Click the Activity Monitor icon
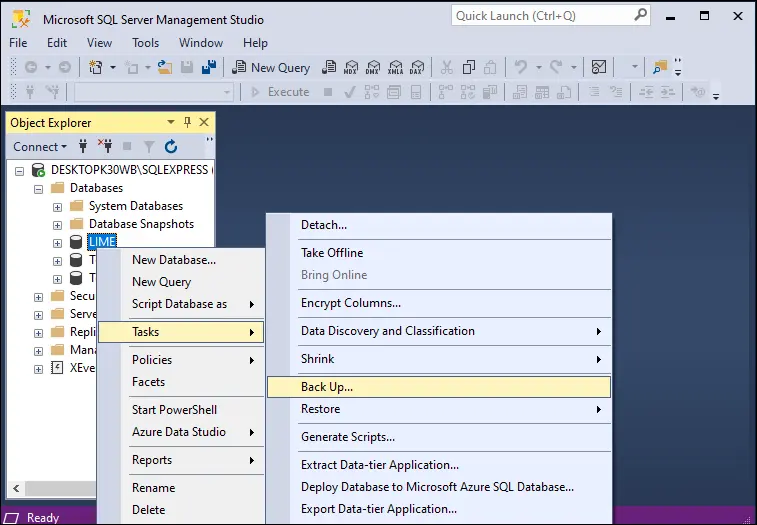The height and width of the screenshot is (525, 757). coord(599,68)
